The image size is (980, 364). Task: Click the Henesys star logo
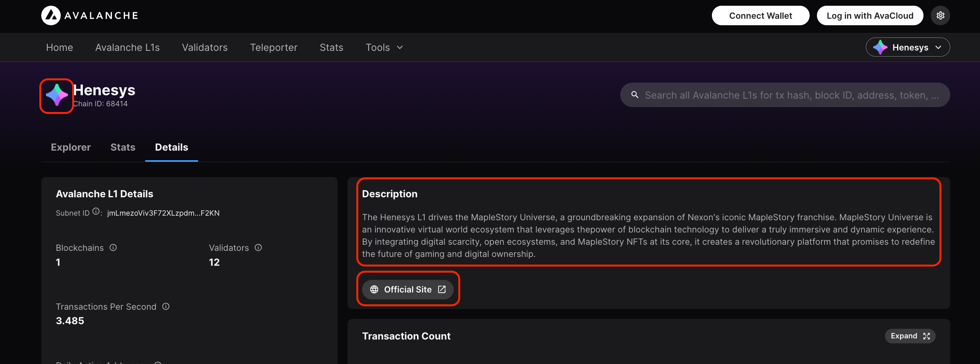click(57, 96)
